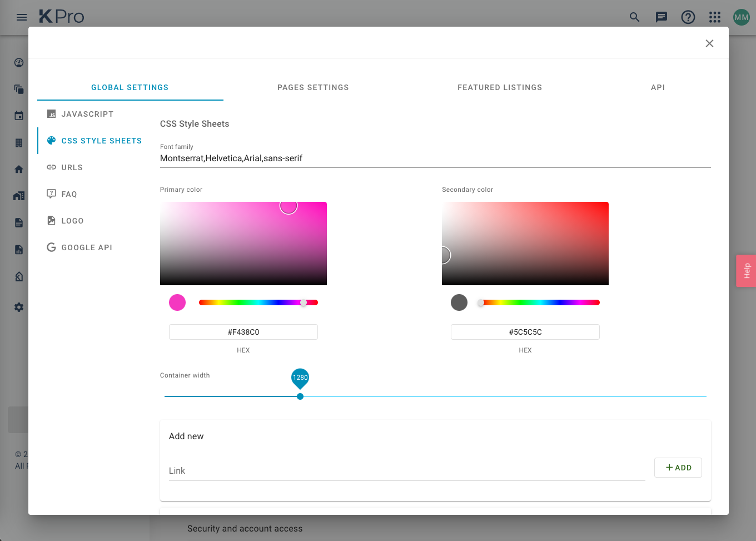Viewport: 756px width, 541px height.
Task: Open the messages chat icon
Action: pos(661,17)
